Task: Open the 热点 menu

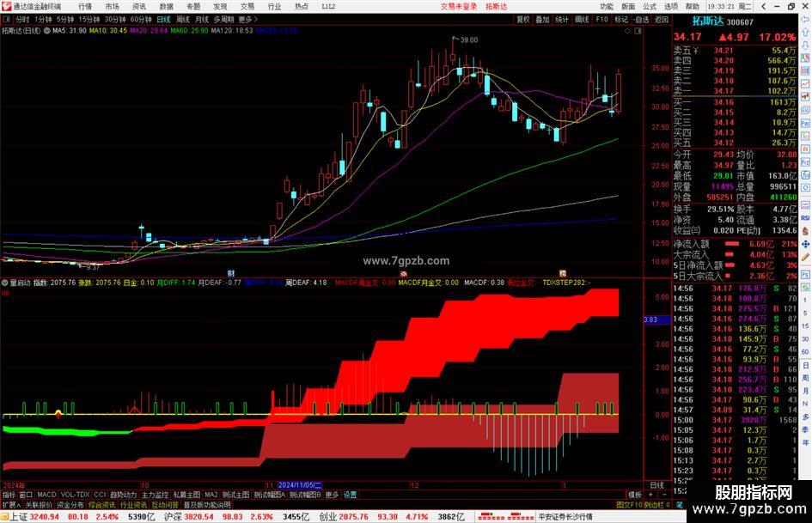Action: pos(302,6)
